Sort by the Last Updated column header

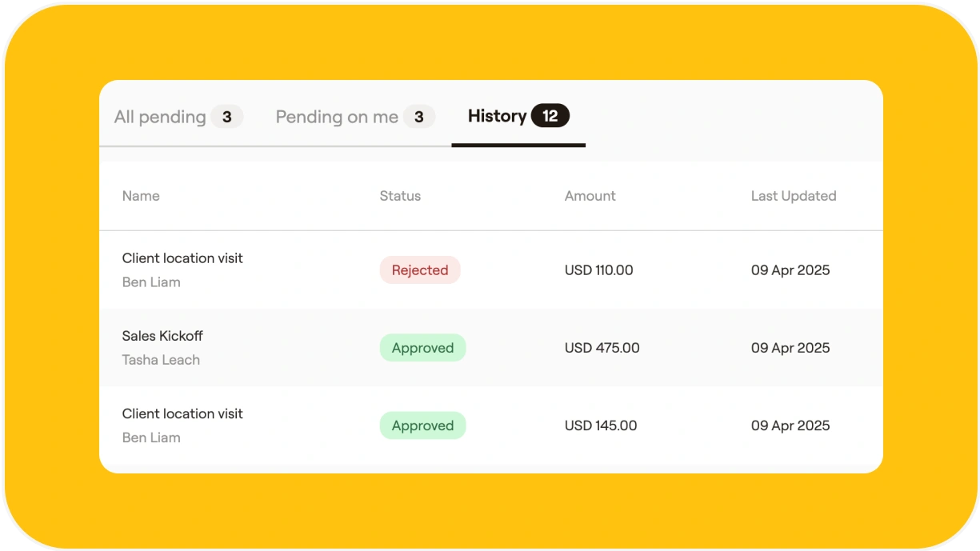tap(794, 196)
